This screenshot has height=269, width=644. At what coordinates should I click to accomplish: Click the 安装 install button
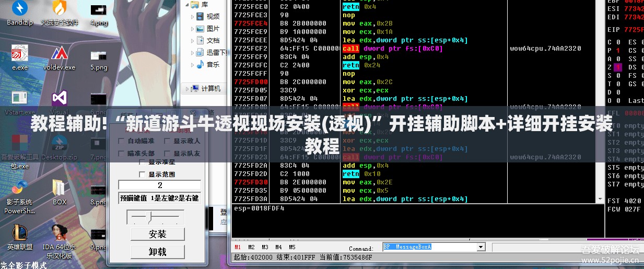click(157, 234)
